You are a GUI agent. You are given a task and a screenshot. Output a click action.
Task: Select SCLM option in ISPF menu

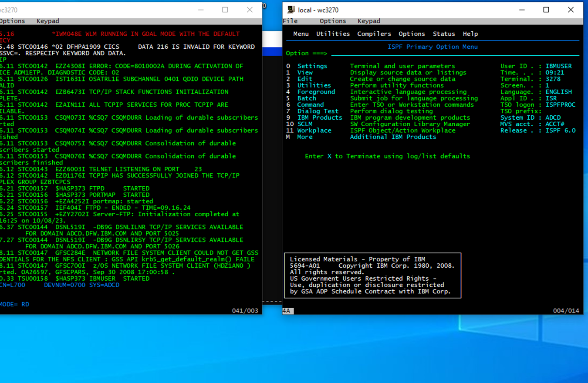(304, 124)
